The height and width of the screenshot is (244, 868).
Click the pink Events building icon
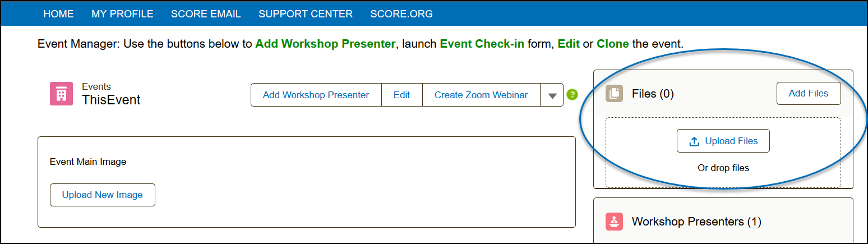tap(61, 94)
